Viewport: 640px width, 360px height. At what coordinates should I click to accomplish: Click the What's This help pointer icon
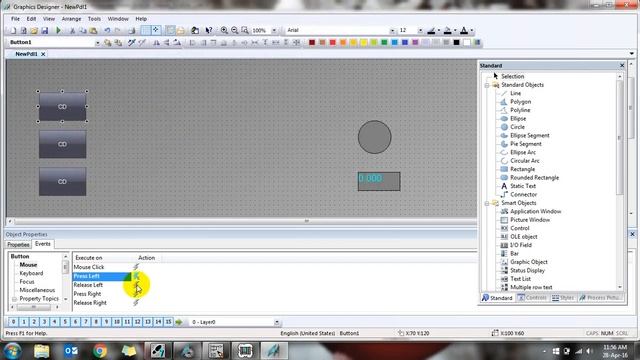point(209,30)
